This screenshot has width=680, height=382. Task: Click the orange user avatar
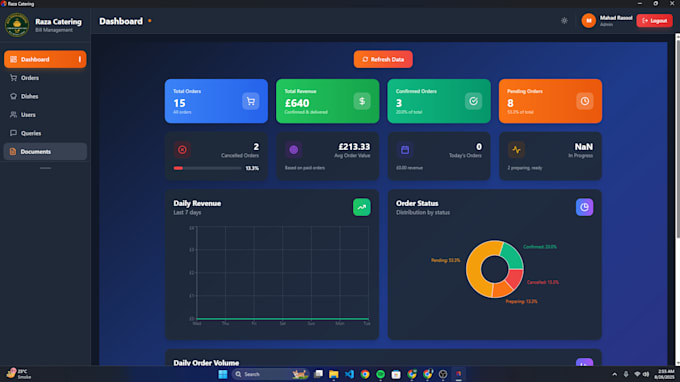coord(588,20)
